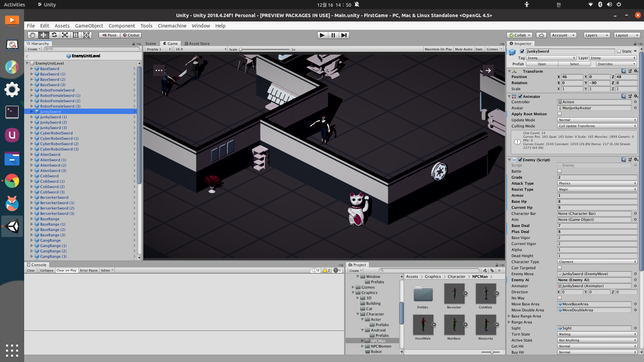The width and height of the screenshot is (644, 362).
Task: Open the Attack Type dropdown
Action: coord(597,183)
